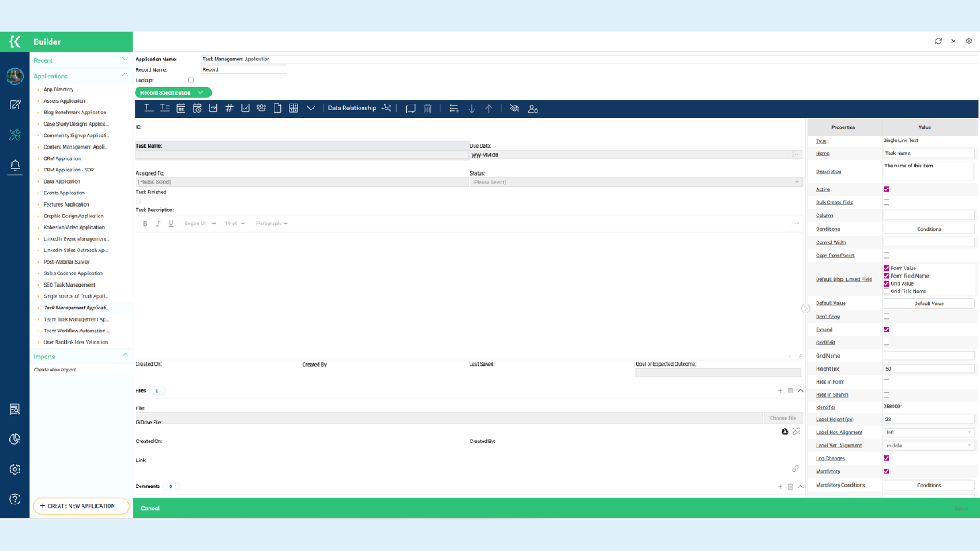Open the user profile avatar

click(15, 76)
